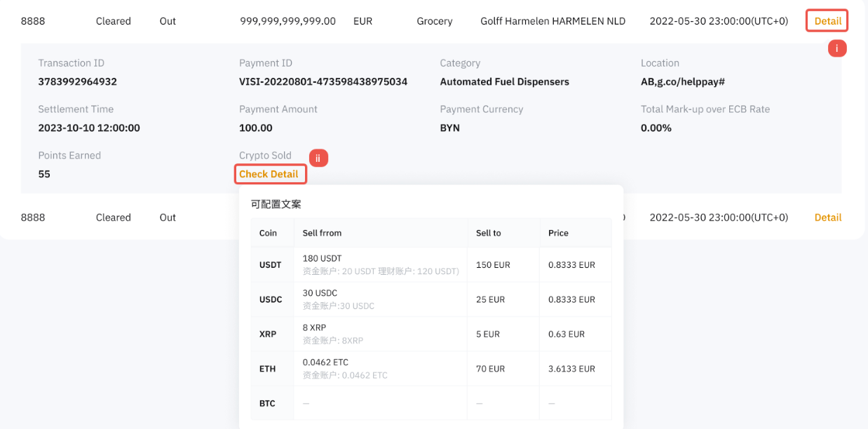The image size is (868, 429).
Task: Click the "Sell to" column header
Action: pos(488,233)
